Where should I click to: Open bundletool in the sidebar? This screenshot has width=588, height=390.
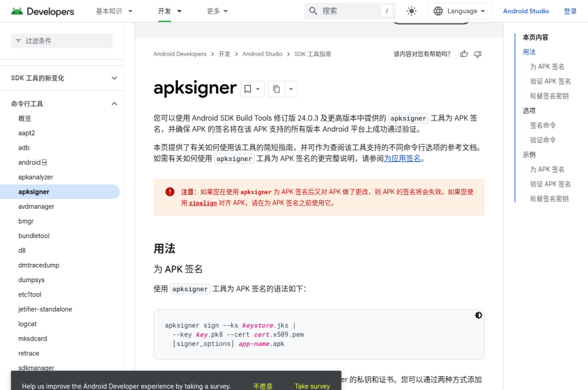tap(34, 236)
